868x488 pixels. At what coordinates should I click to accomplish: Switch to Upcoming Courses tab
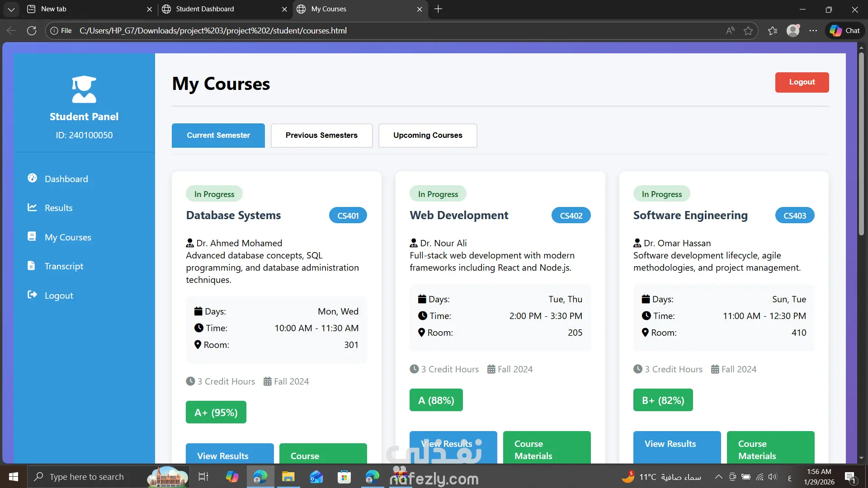click(428, 135)
